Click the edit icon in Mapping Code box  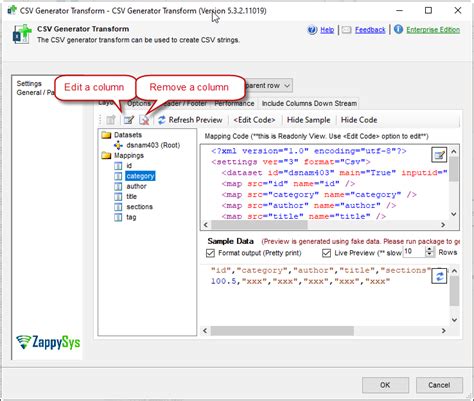click(439, 155)
